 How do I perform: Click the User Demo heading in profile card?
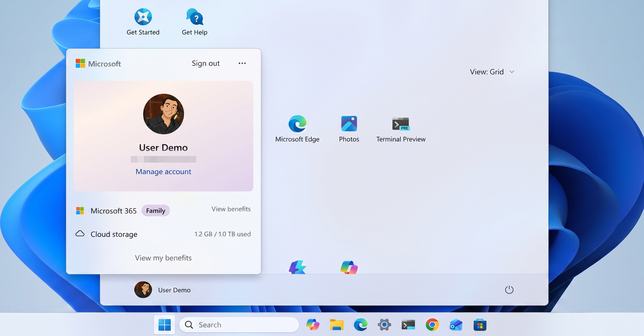click(164, 148)
